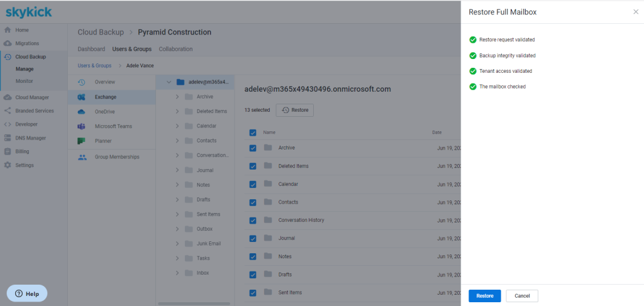Click green check beside Tenant access validated
This screenshot has height=306, width=644.
coord(473,71)
